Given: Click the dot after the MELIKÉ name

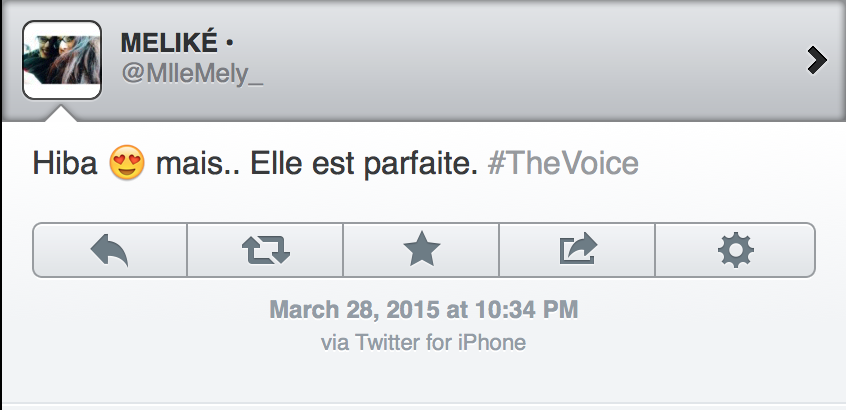Looking at the screenshot, I should 229,45.
